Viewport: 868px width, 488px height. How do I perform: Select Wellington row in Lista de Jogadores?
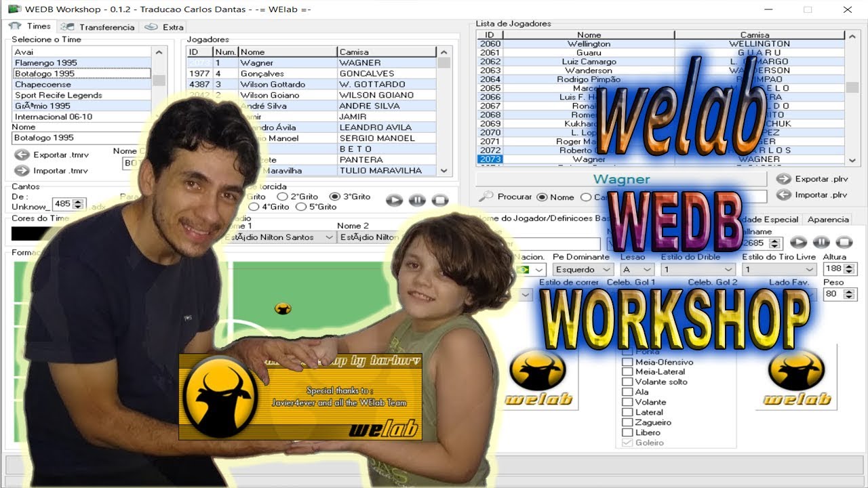660,43
